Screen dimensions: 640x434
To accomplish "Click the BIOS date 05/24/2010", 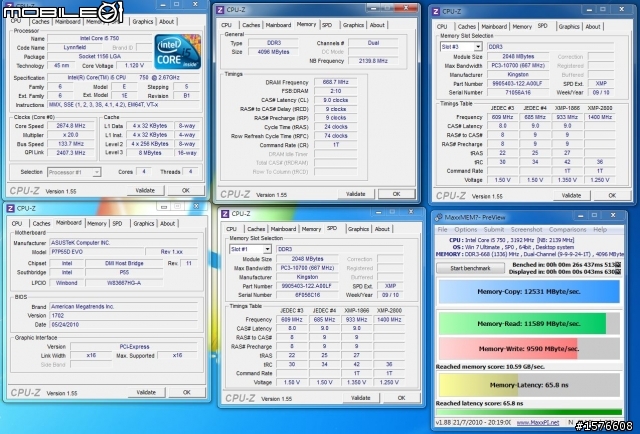I will [124, 325].
